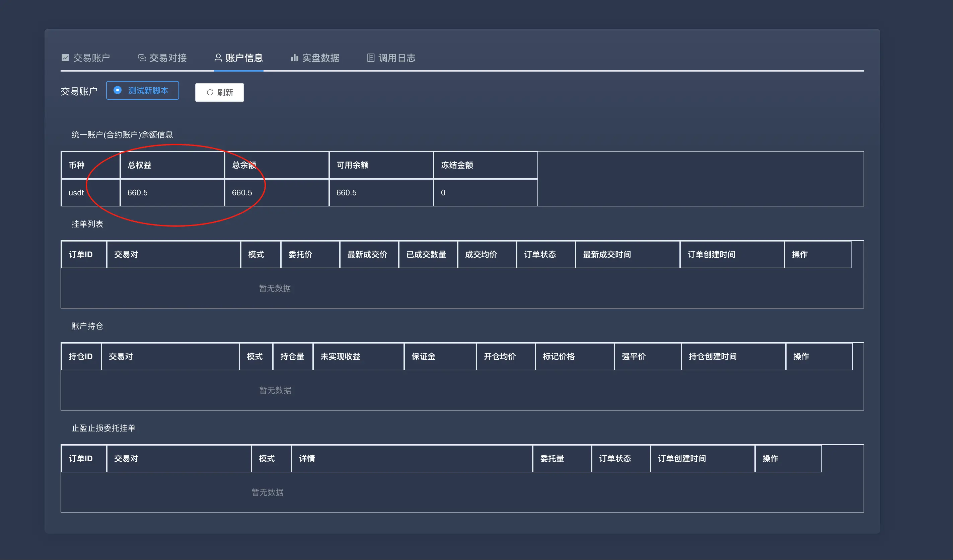Click the chart icon beside 交易账户 tab
The width and height of the screenshot is (953, 560).
click(x=65, y=58)
